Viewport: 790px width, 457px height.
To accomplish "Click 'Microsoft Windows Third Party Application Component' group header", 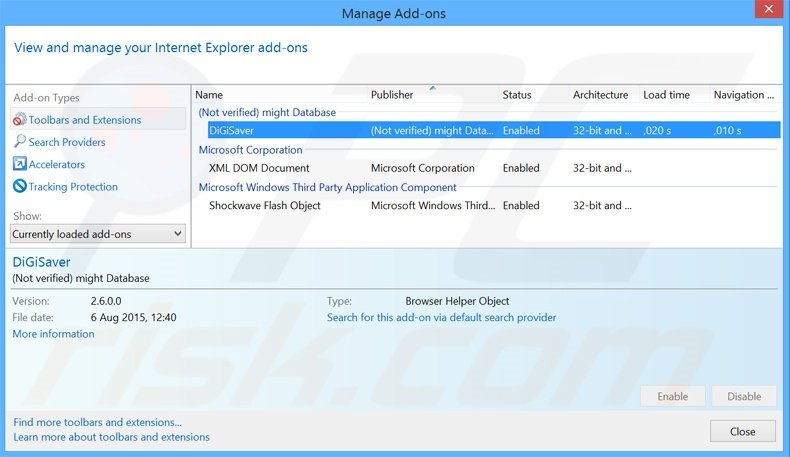I will pyautogui.click(x=327, y=187).
